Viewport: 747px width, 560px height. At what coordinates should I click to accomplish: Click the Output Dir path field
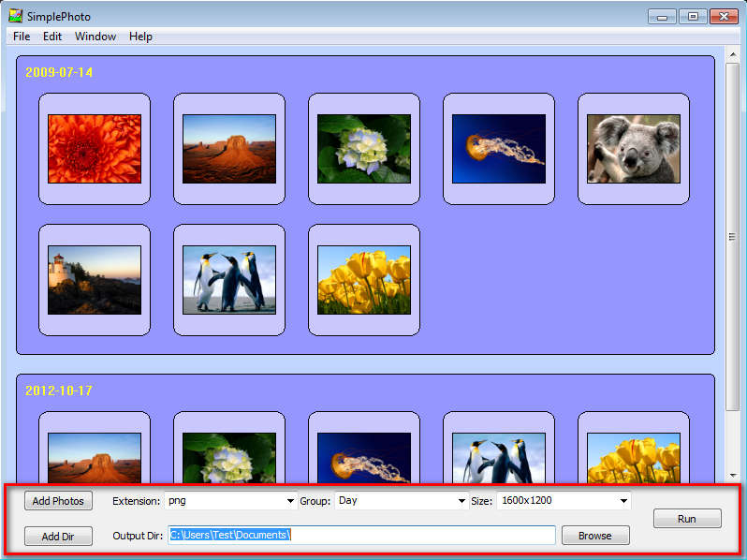coord(361,536)
